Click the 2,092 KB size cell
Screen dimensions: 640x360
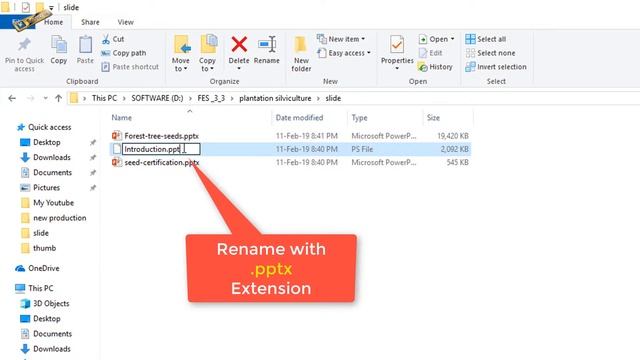point(454,149)
